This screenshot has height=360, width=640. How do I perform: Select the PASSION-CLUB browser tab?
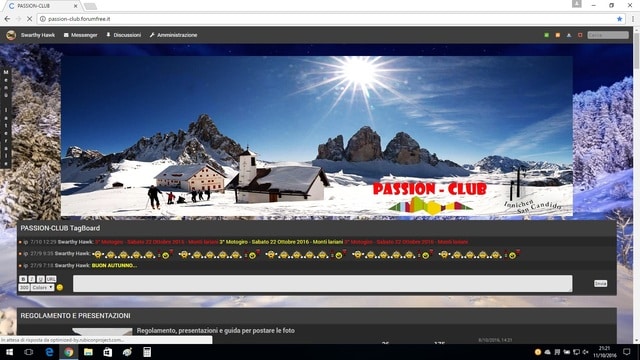tap(41, 6)
